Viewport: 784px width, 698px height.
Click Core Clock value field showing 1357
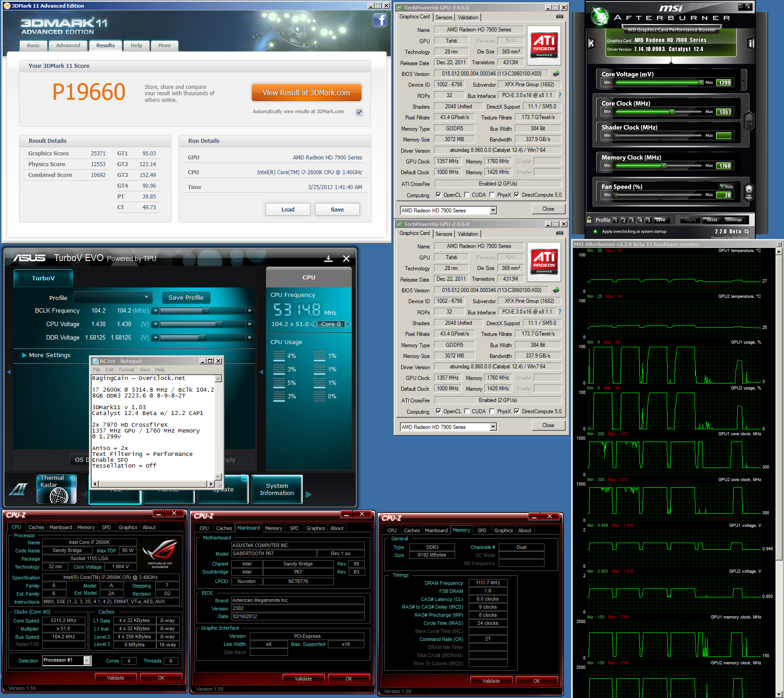coord(725,112)
